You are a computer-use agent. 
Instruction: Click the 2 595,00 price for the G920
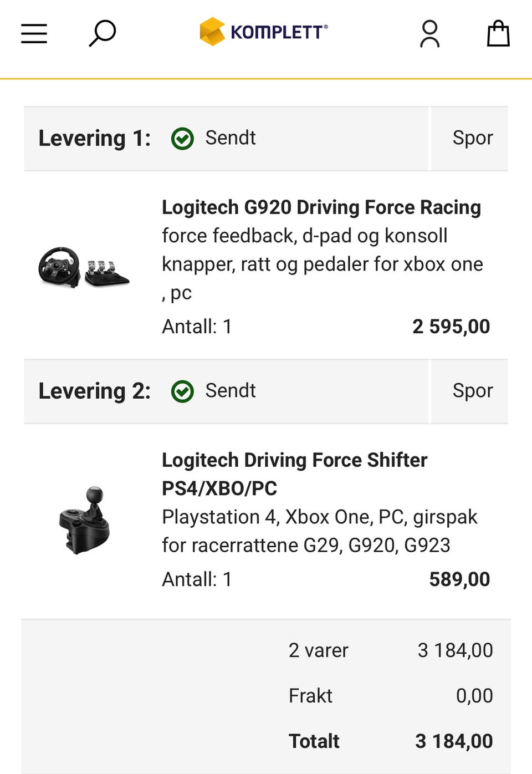pyautogui.click(x=451, y=327)
